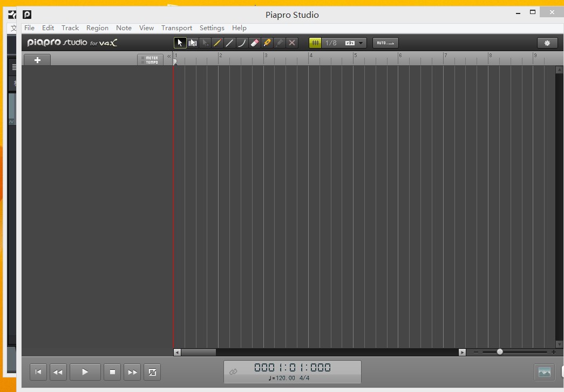This screenshot has height=392, width=564.
Task: Toggle the METER TEMPO display
Action: (151, 60)
